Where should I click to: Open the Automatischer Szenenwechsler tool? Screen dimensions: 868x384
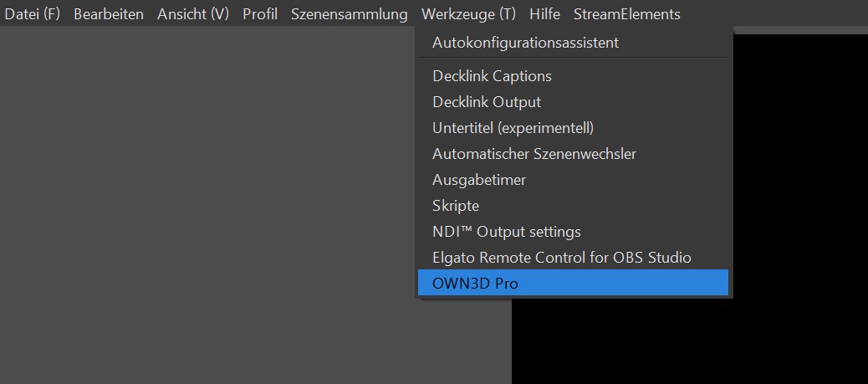[x=534, y=154]
